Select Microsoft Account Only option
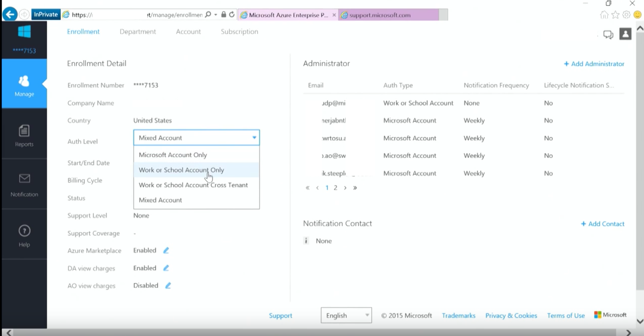 click(x=196, y=155)
